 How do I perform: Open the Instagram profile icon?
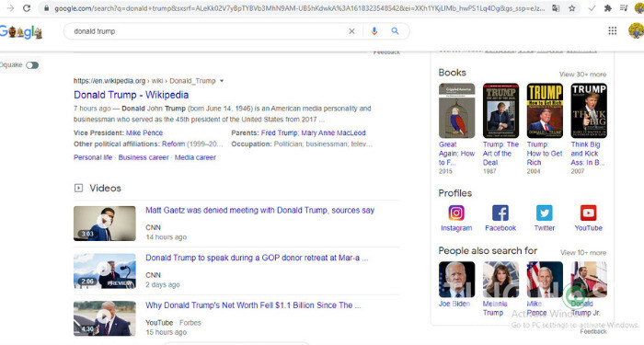click(456, 213)
